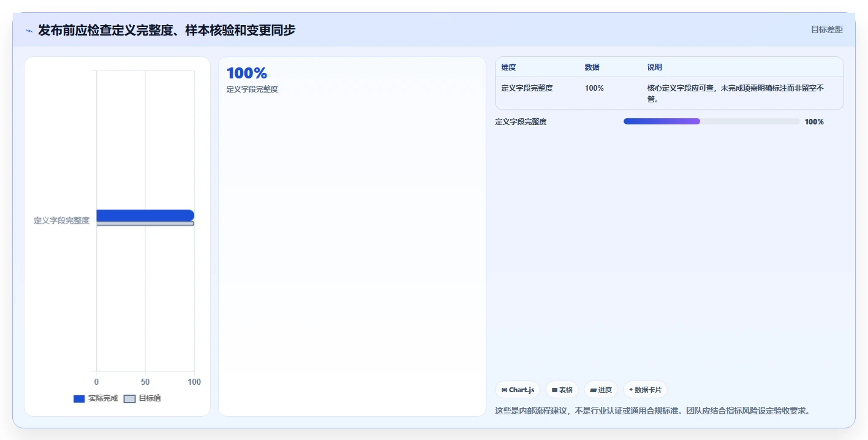Select the 进度 tag chip
Screen dimensions: 868x440
coord(601,390)
